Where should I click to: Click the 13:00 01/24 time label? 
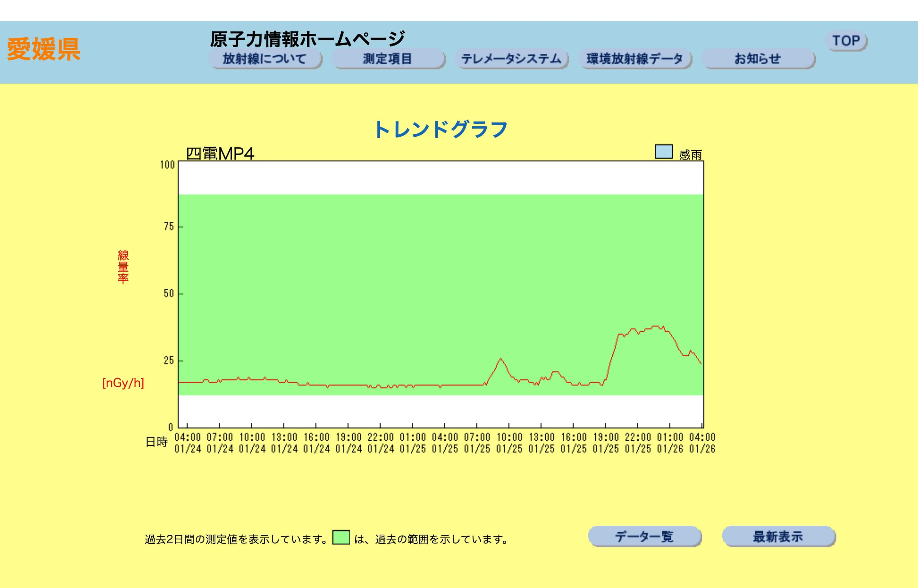[x=284, y=443]
